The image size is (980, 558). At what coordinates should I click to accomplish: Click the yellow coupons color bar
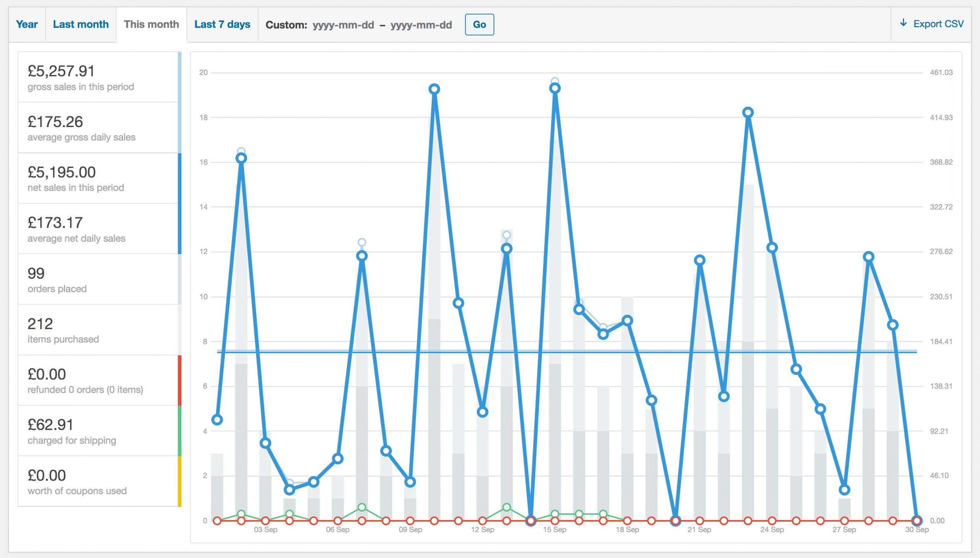point(180,481)
